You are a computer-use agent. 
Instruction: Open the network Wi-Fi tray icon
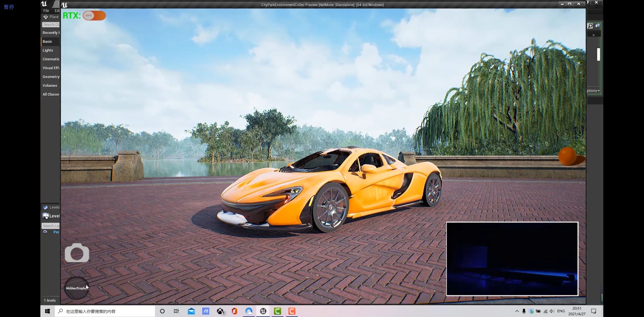point(545,311)
